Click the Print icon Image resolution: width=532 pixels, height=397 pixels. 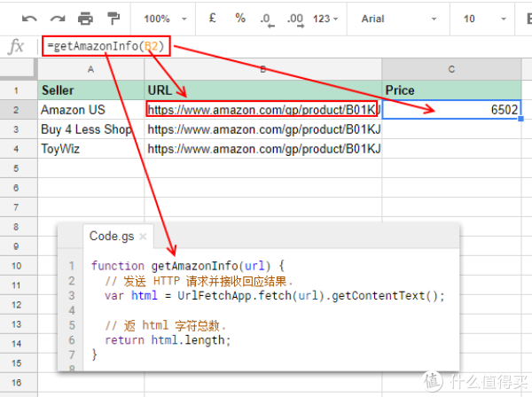point(85,19)
